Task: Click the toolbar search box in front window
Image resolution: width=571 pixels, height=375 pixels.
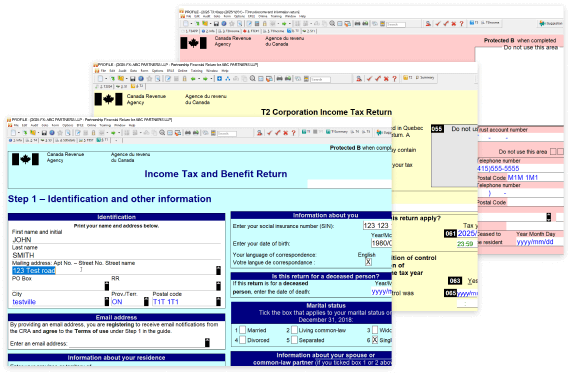Action: [x=227, y=134]
